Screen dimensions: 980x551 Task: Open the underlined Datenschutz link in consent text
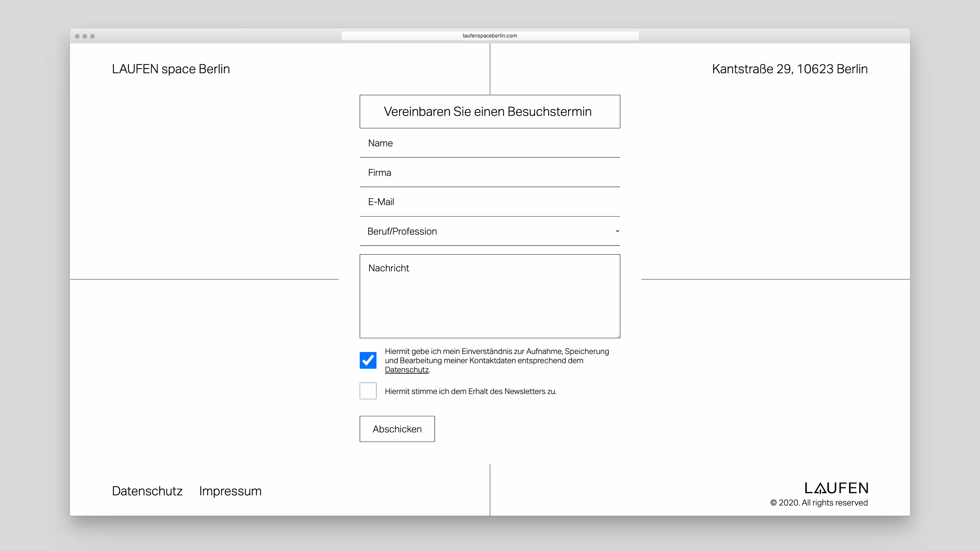(x=406, y=369)
